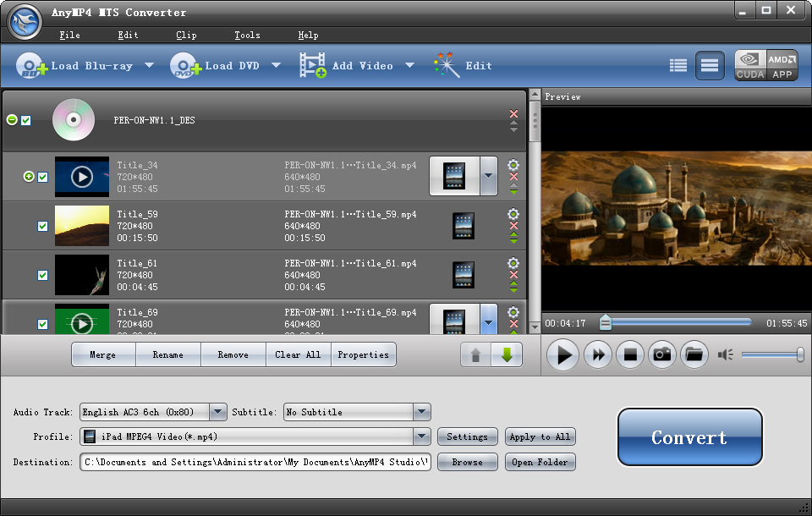Mute the preview audio
Image resolution: width=812 pixels, height=516 pixels.
click(725, 355)
